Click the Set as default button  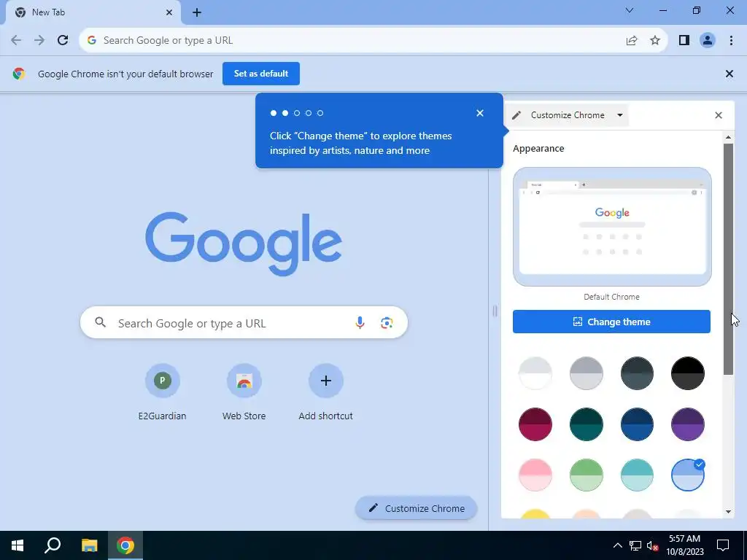point(261,74)
